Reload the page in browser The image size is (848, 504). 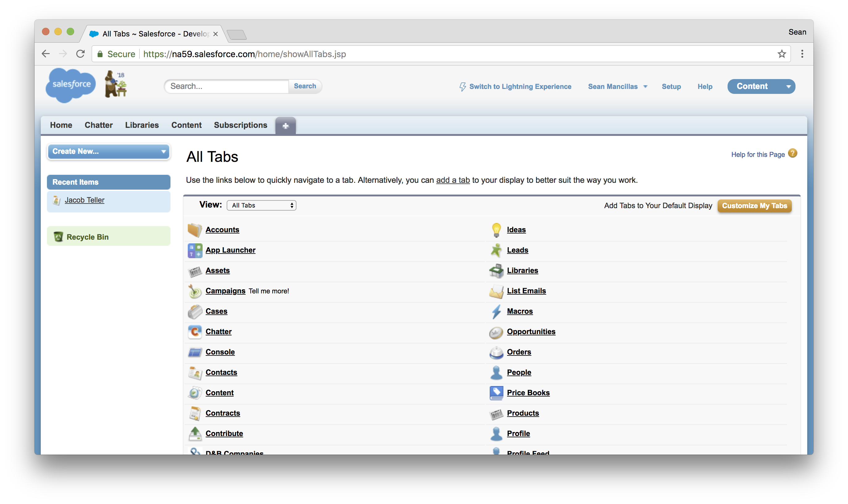pos(81,54)
